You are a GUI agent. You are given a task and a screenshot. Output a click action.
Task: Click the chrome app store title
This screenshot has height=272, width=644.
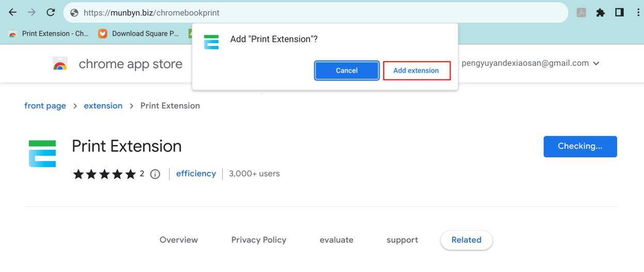pos(131,64)
